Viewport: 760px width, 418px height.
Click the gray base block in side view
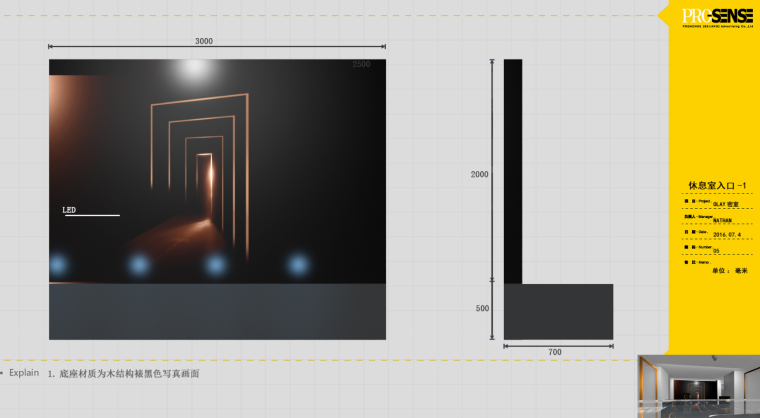pyautogui.click(x=557, y=311)
